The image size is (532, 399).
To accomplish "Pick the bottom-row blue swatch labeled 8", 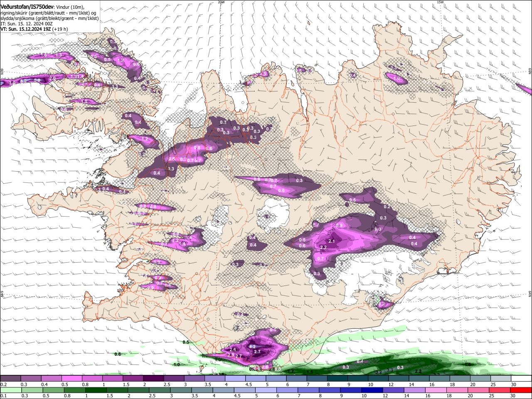I will [330, 390].
